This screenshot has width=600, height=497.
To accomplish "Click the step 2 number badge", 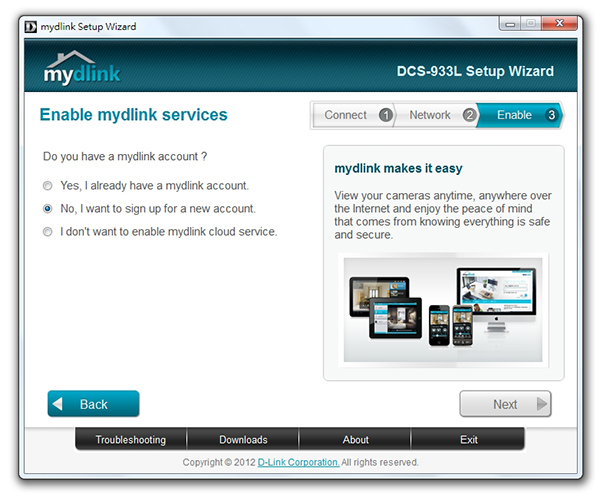I will pyautogui.click(x=468, y=116).
